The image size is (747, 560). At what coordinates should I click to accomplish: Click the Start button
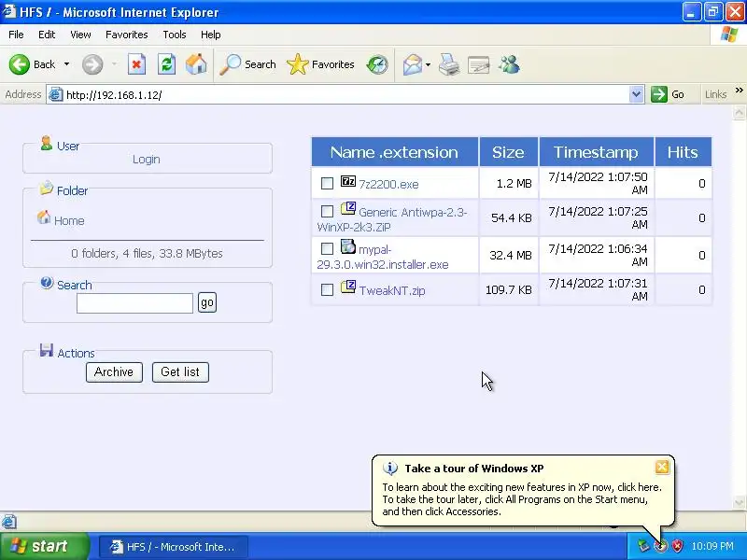[x=44, y=546]
